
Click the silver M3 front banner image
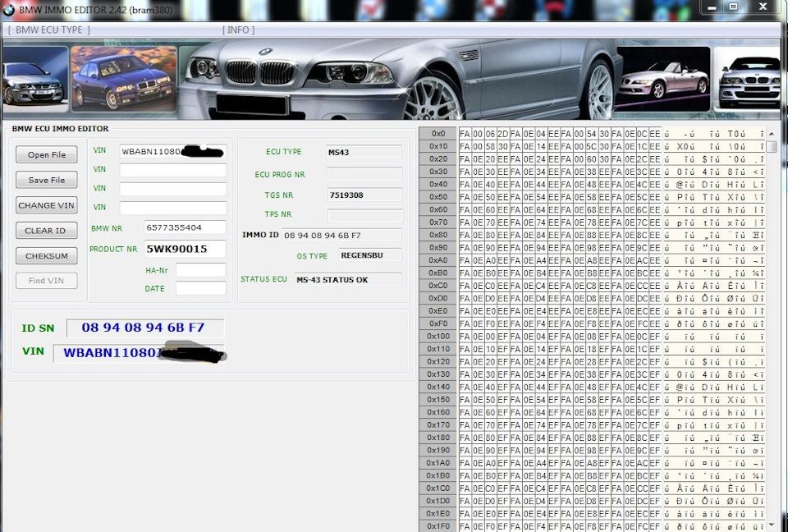397,80
